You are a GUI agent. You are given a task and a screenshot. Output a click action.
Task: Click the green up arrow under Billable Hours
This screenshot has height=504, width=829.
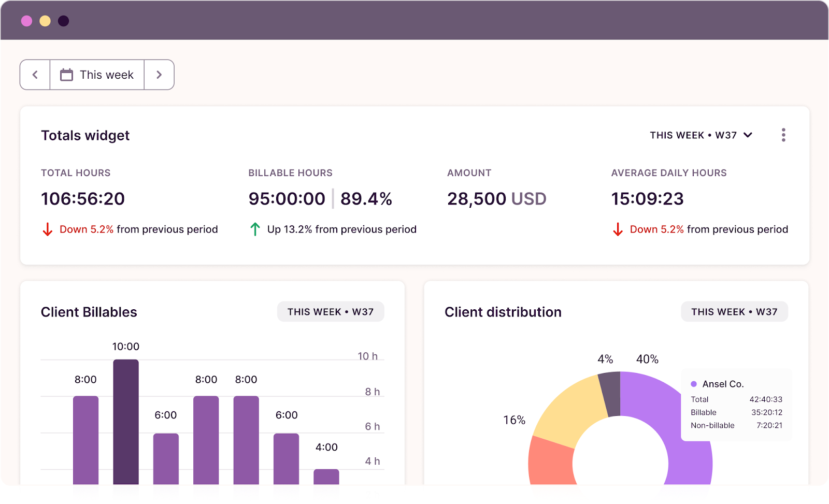pos(254,228)
